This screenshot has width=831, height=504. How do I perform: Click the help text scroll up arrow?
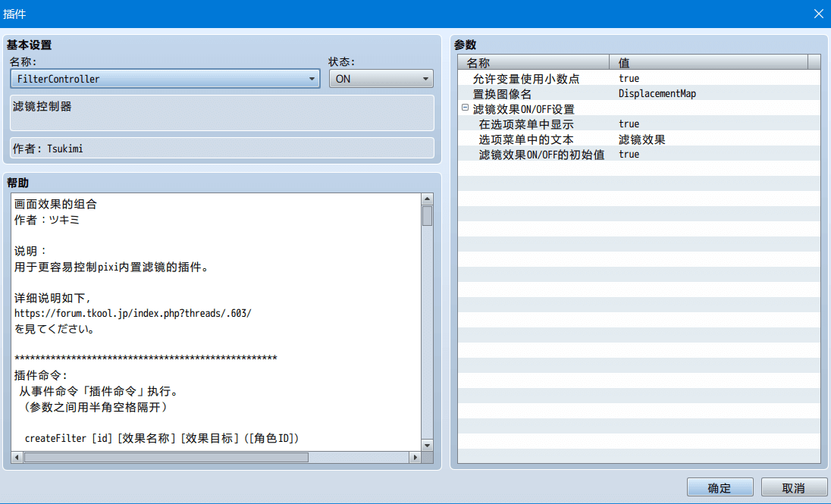click(x=427, y=199)
